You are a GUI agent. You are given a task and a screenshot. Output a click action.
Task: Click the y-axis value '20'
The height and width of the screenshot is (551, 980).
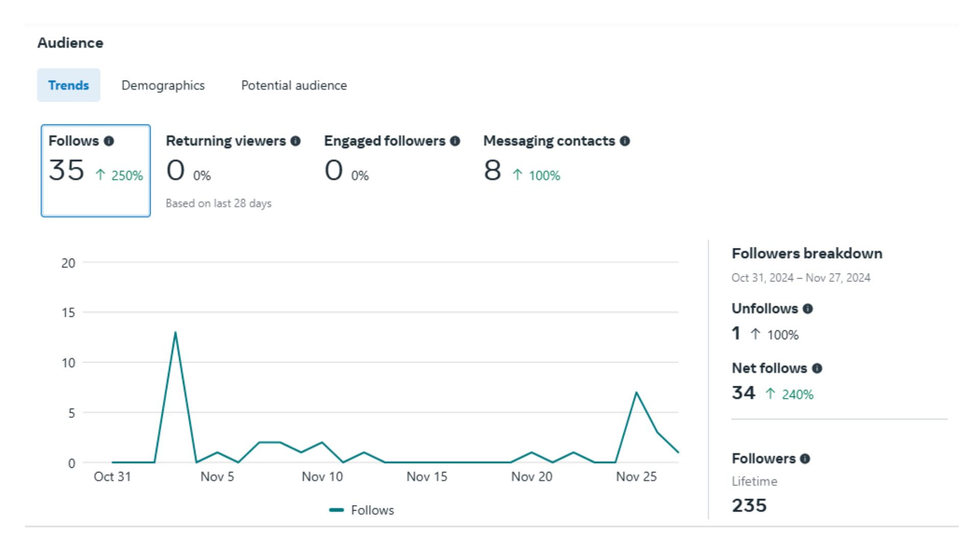click(x=68, y=263)
